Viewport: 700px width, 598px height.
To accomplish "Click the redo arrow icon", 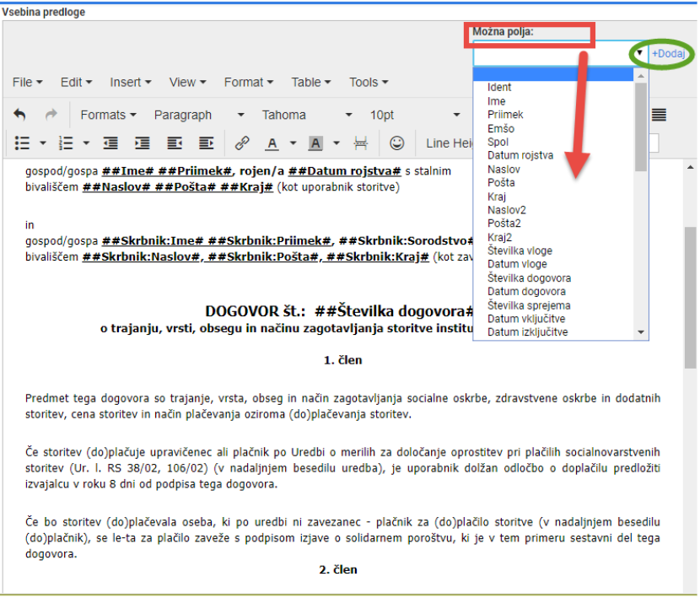I will coord(51,115).
